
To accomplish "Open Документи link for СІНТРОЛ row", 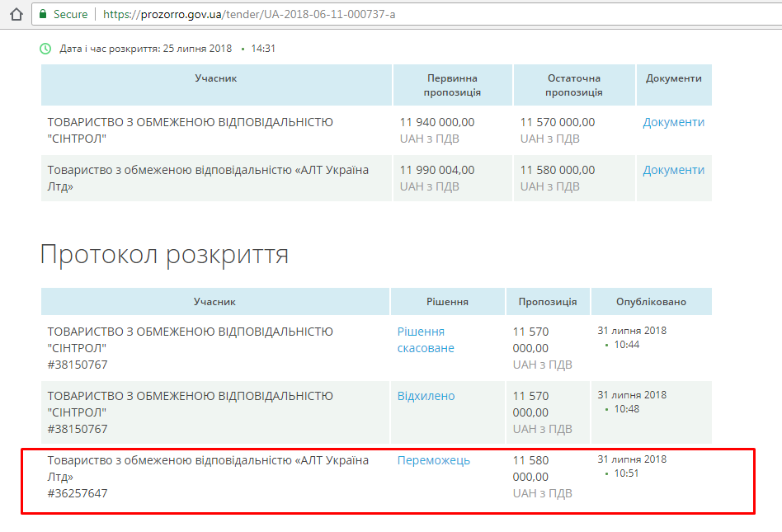I will tap(673, 122).
